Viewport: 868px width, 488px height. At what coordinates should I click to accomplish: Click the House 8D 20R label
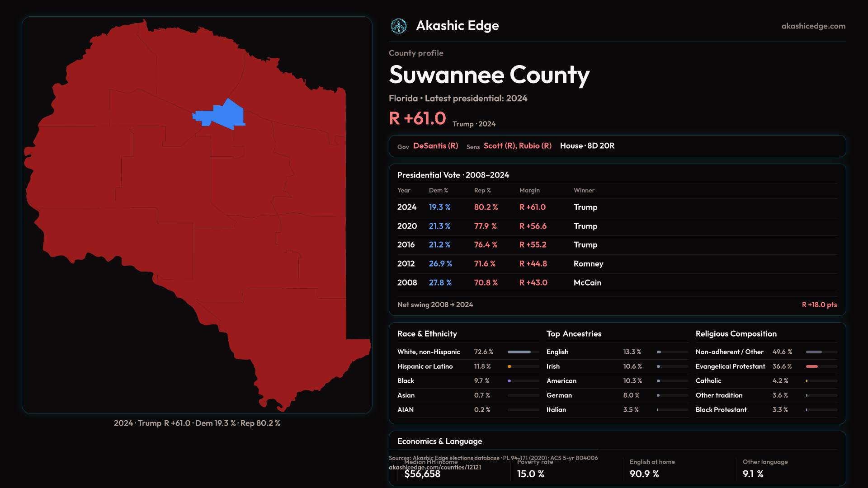[x=587, y=146]
